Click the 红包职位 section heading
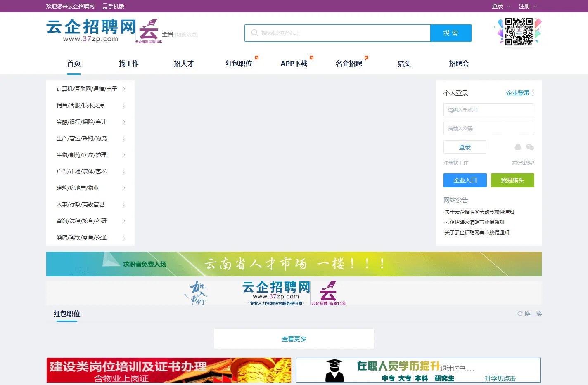588x385 pixels. tap(67, 314)
